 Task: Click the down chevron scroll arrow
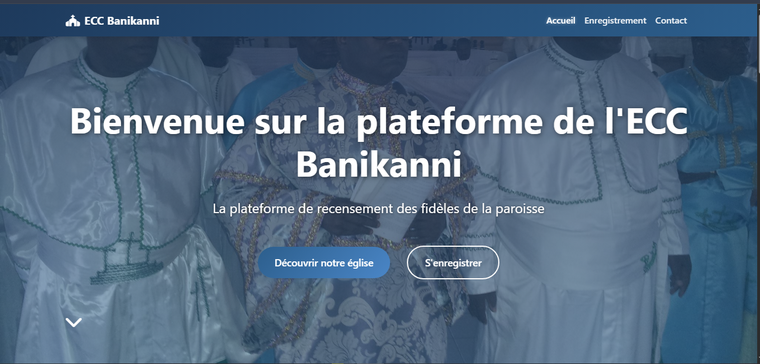74,322
